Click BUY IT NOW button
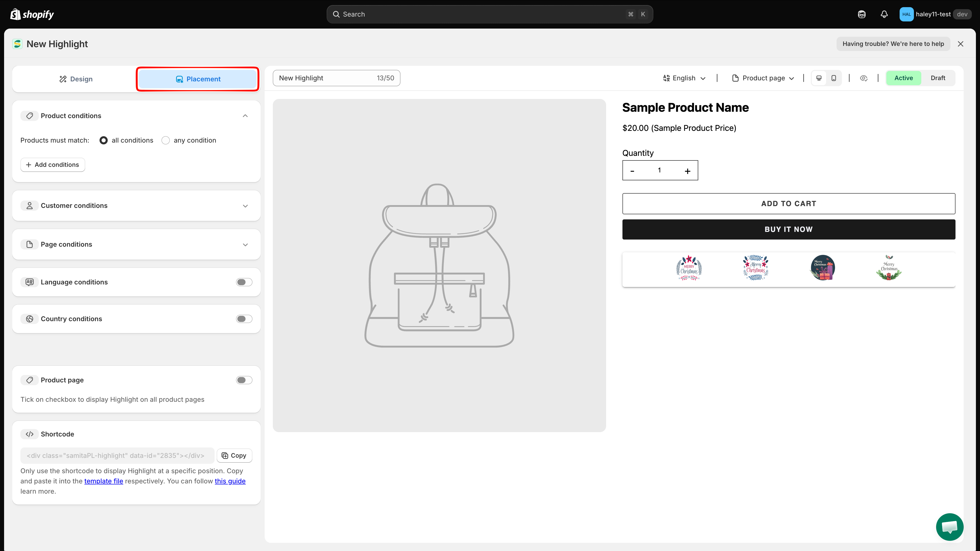 coord(789,230)
